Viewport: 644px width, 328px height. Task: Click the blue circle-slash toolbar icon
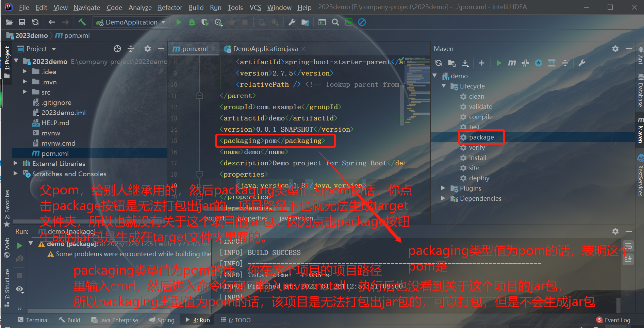click(x=362, y=22)
